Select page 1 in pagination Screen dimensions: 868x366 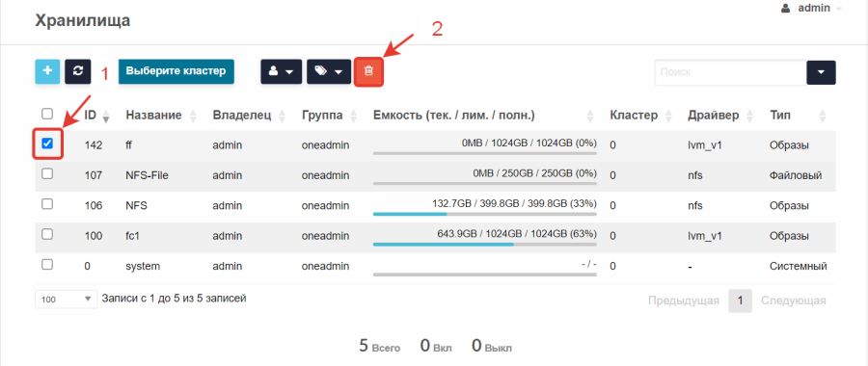point(740,301)
